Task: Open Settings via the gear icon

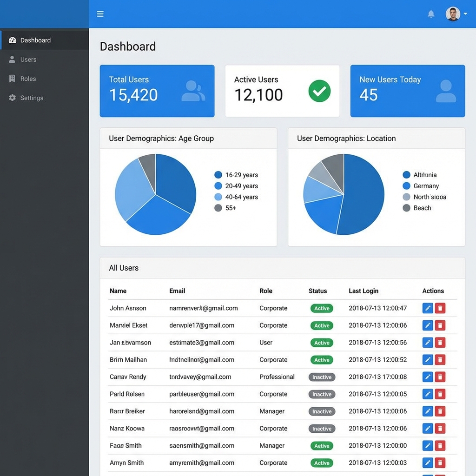Action: pos(12,98)
